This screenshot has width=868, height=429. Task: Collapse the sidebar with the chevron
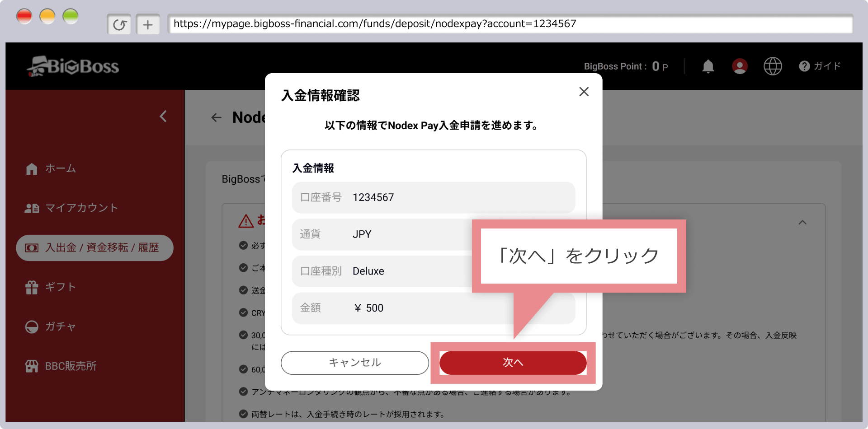point(163,117)
